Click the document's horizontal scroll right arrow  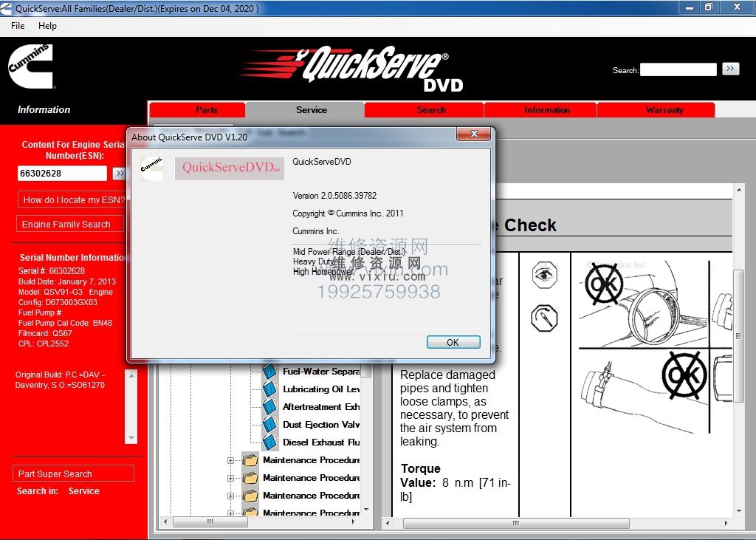(726, 523)
